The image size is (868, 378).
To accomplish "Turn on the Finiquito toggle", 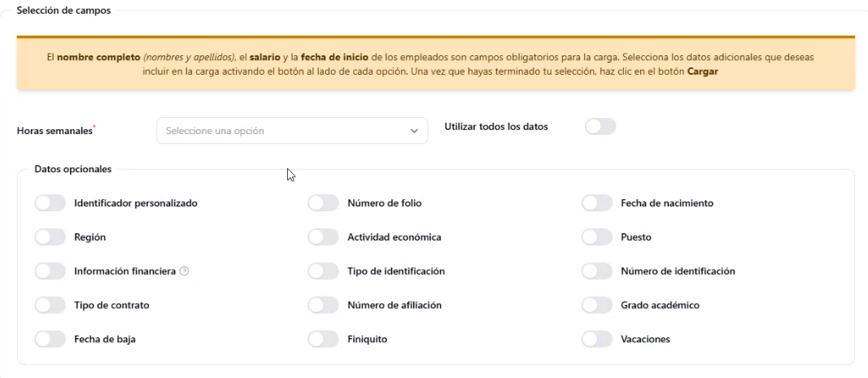I will point(323,339).
